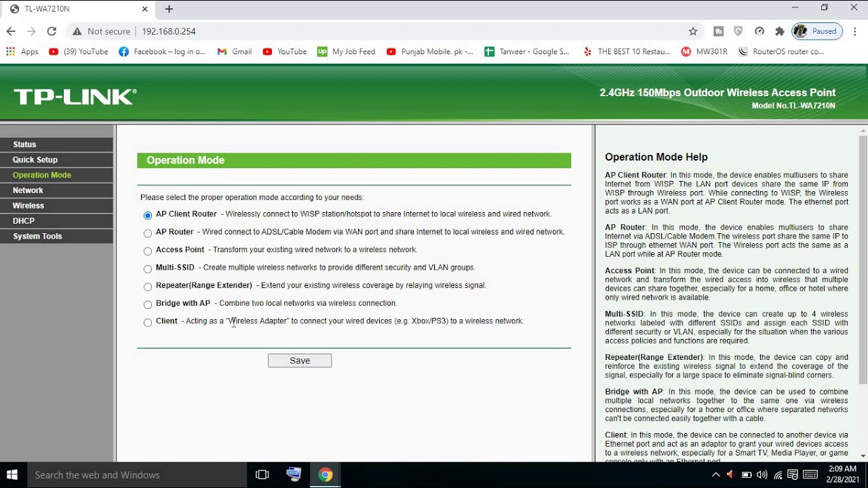Open the volume speaker tray icon
This screenshot has width=868, height=488.
tap(762, 475)
